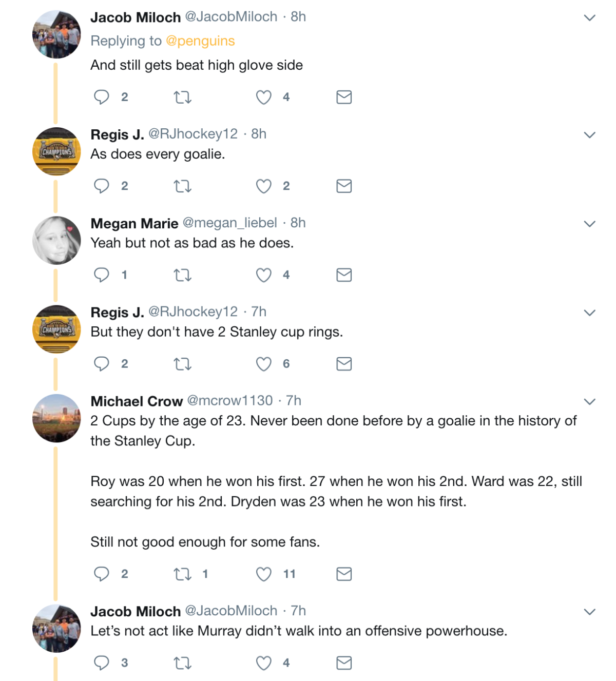The width and height of the screenshot is (616, 681).
Task: Retweet Regis J.'s Stanley cup rings tweet
Action: (182, 364)
